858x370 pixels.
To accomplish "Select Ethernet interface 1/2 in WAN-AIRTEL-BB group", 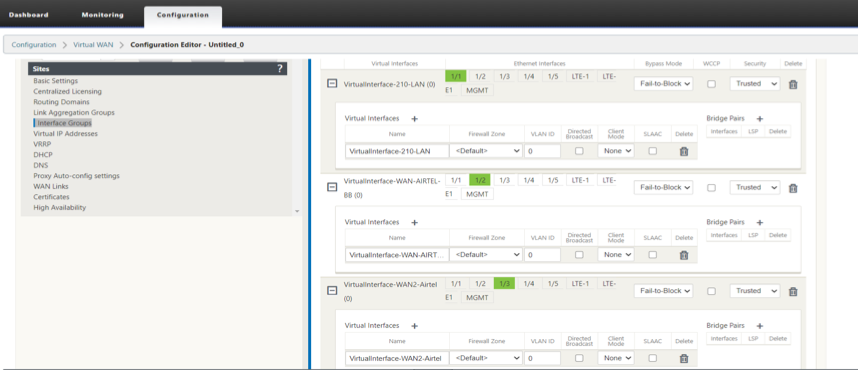I will click(480, 180).
